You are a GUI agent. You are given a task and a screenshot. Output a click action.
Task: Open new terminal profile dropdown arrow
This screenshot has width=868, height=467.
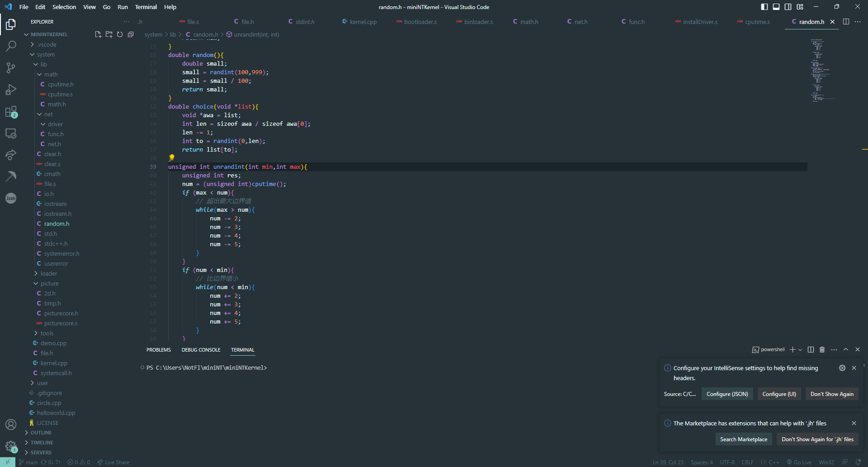[801, 350]
